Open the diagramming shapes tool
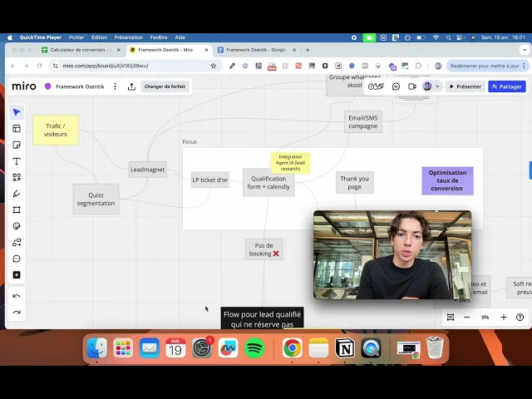Image resolution: width=532 pixels, height=399 pixels. click(17, 243)
